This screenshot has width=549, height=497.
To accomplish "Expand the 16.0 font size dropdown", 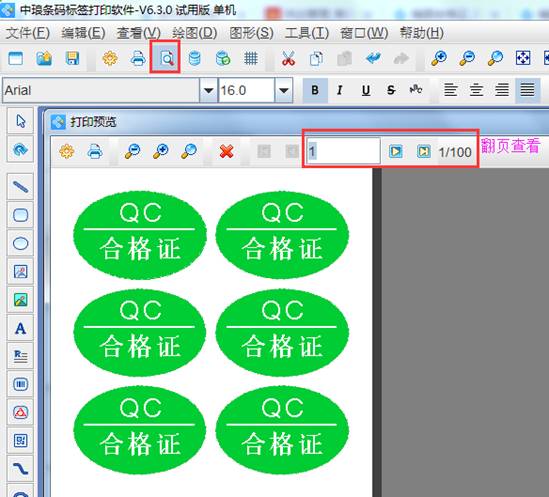I will pyautogui.click(x=284, y=90).
